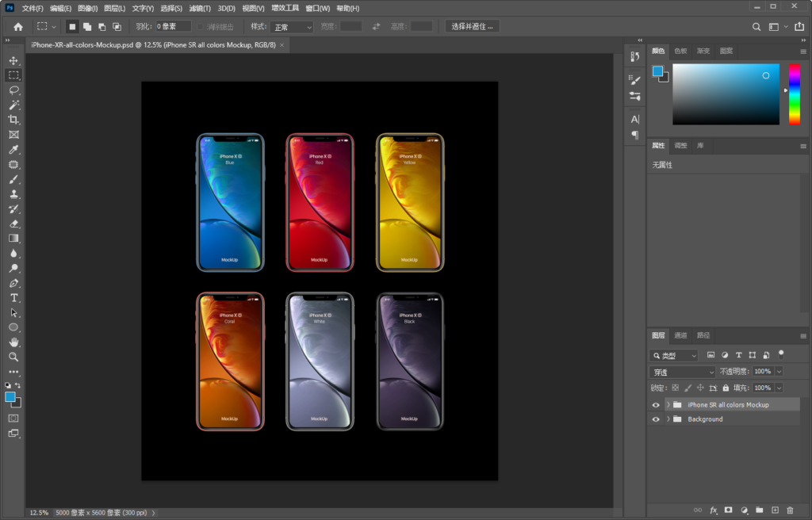
Task: Click the Home icon in options bar
Action: [x=18, y=27]
